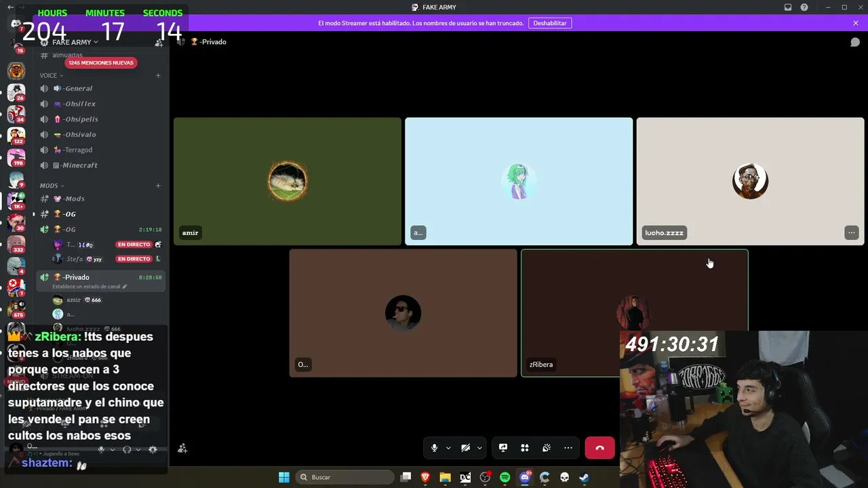Open Spotify from taskbar
The height and width of the screenshot is (488, 868).
tap(505, 477)
